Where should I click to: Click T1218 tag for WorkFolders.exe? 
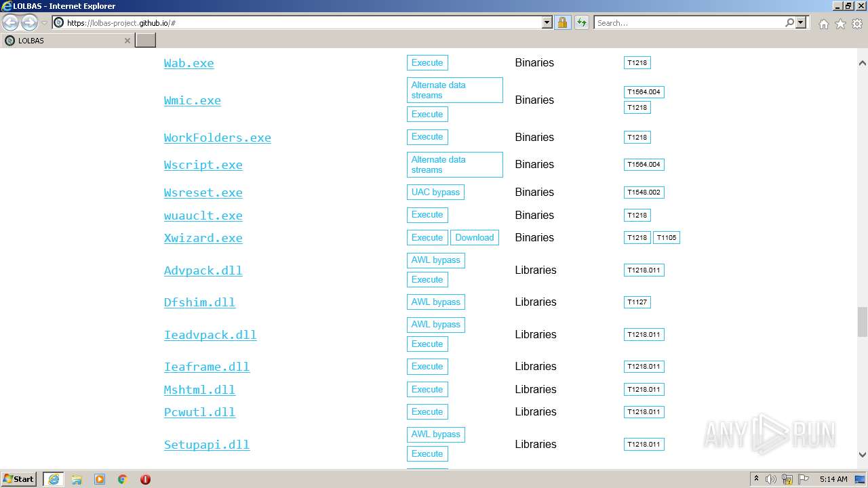point(637,138)
